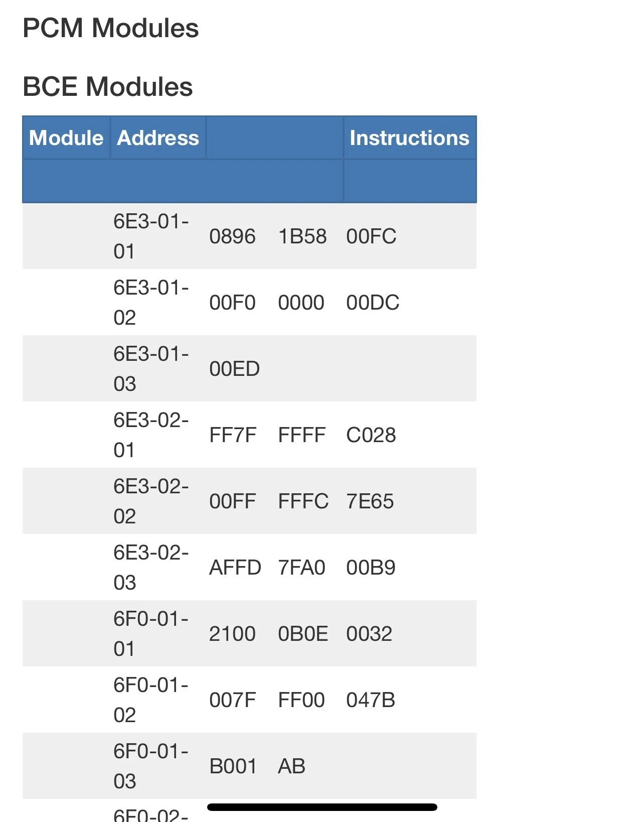Select address cell 6E3-01-02
The image size is (644, 822).
point(151,302)
